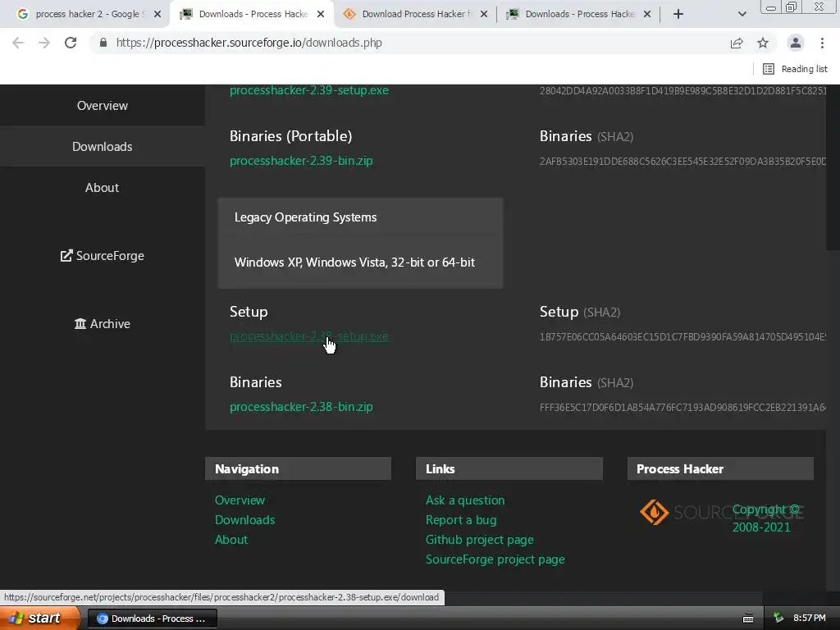This screenshot has height=630, width=840.
Task: Expand tab search dropdown arrow
Action: [x=742, y=14]
